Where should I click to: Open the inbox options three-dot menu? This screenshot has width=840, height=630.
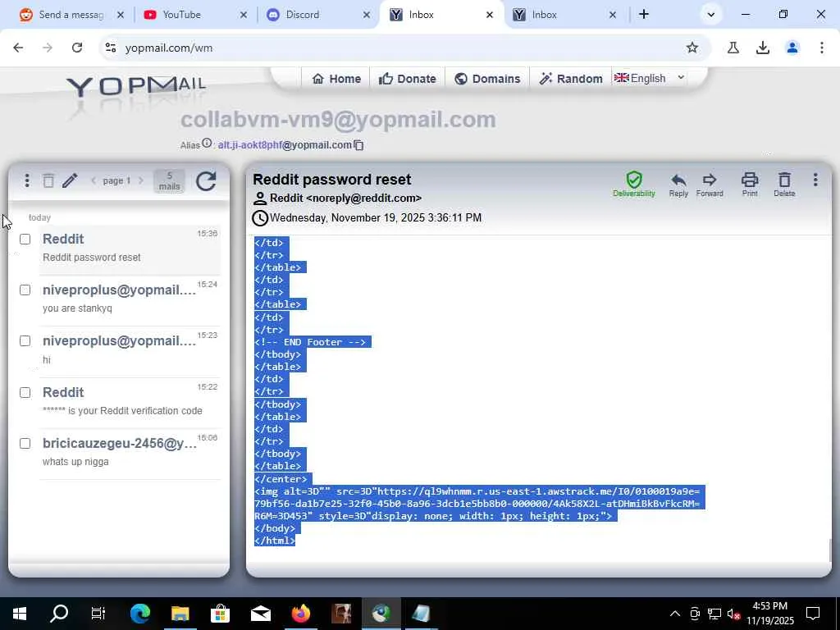pos(27,180)
